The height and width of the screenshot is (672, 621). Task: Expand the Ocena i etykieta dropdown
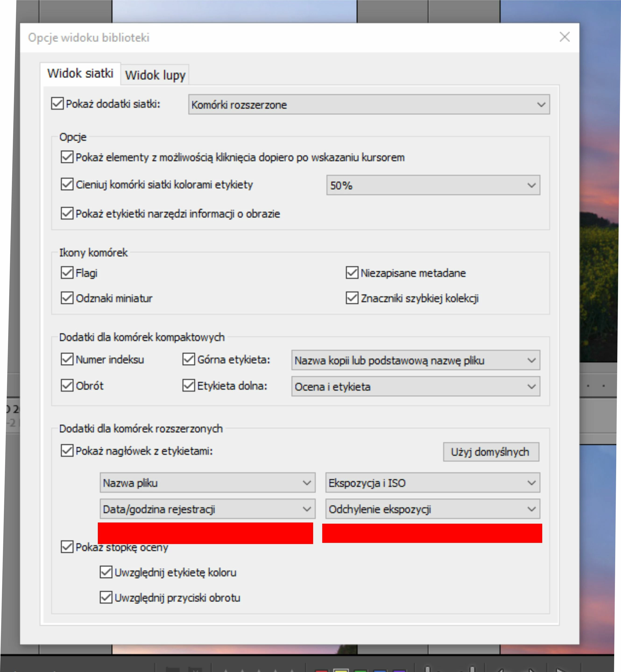pos(415,387)
